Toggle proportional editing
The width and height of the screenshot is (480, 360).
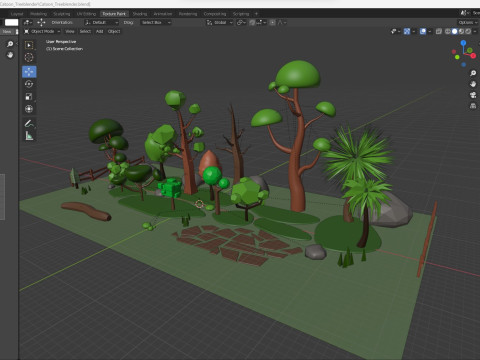point(272,22)
